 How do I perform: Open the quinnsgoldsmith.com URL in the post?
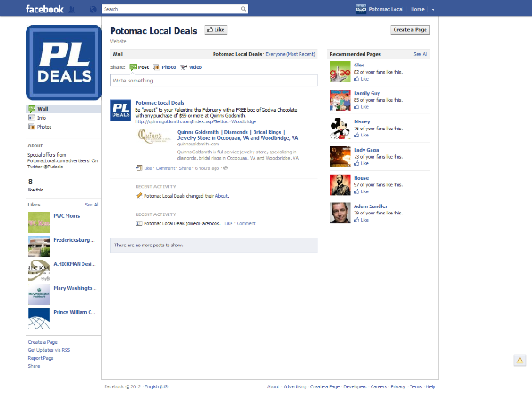coord(195,121)
